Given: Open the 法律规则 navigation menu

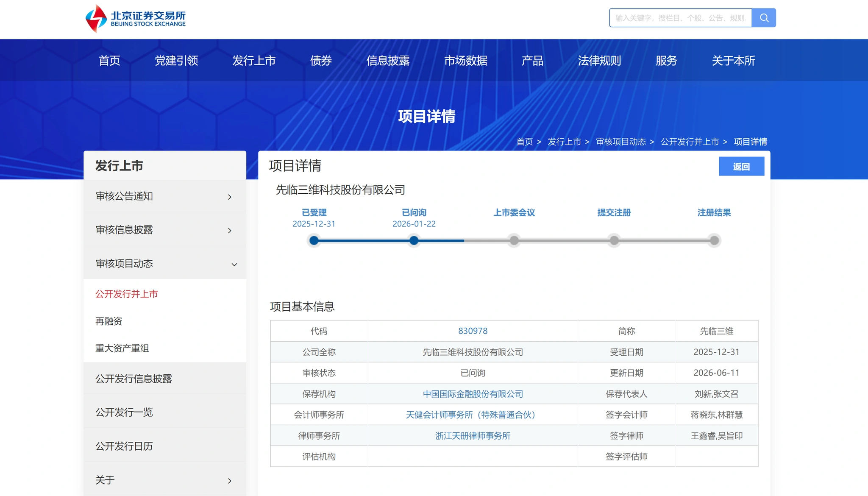Looking at the screenshot, I should tap(599, 61).
